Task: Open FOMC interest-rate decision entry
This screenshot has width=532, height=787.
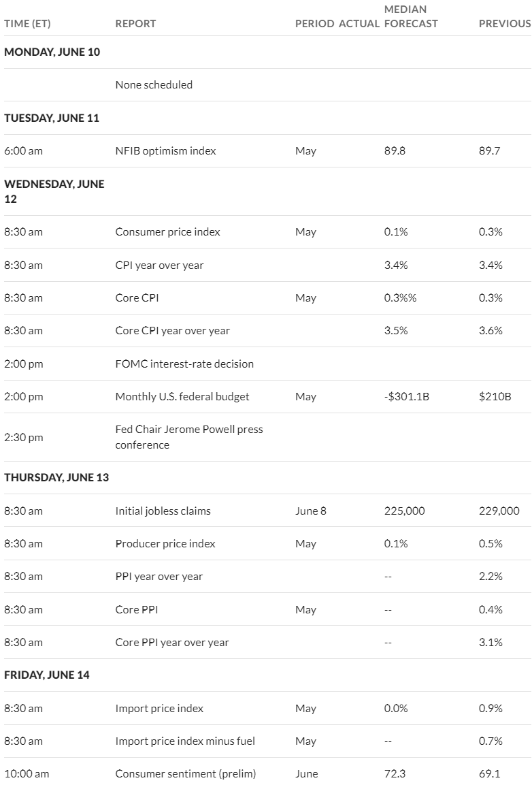Action: [184, 364]
